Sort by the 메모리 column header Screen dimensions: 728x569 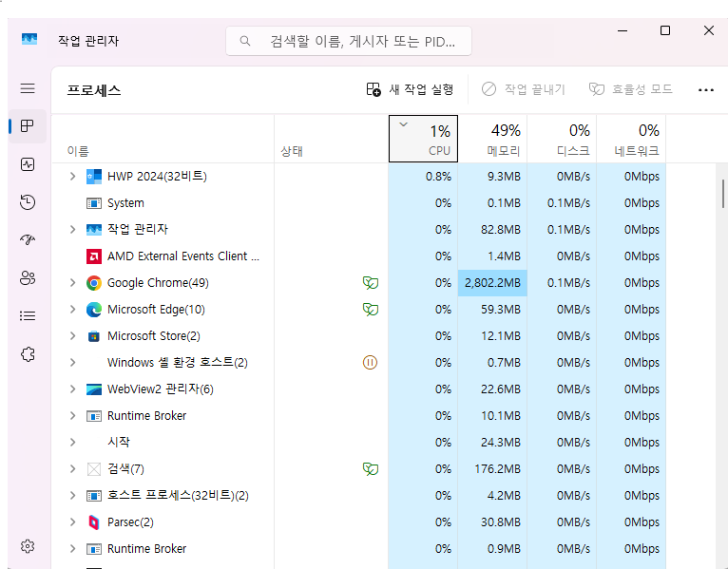tap(492, 139)
